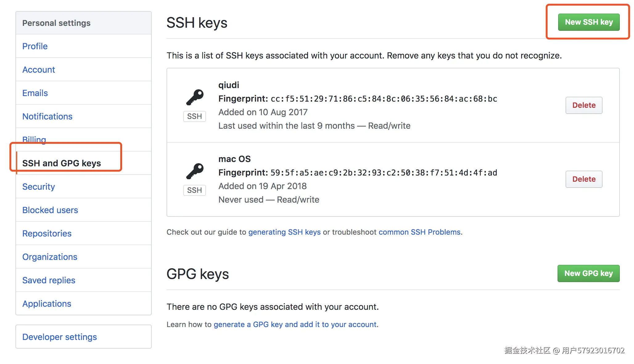
Task: Open the Profile settings page
Action: (35, 46)
